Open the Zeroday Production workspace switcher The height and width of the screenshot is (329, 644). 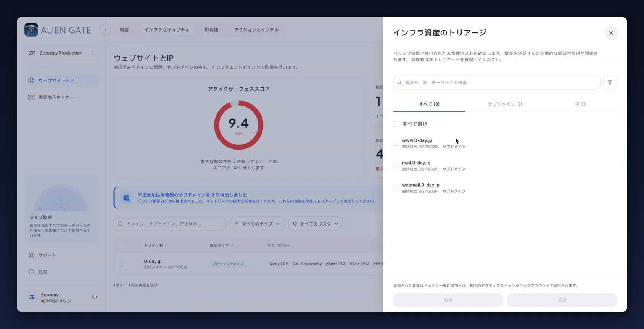(61, 53)
